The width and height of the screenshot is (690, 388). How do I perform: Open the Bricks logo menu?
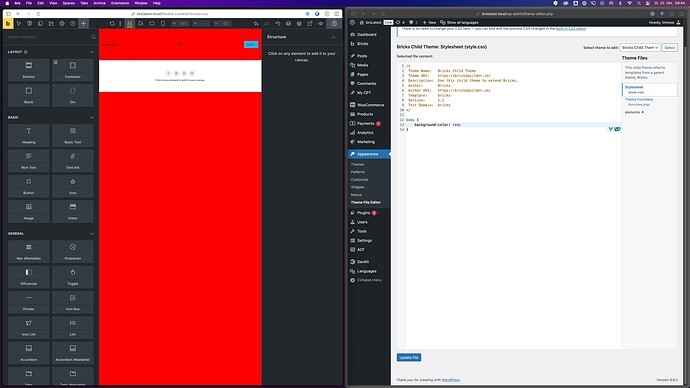[x=8, y=23]
